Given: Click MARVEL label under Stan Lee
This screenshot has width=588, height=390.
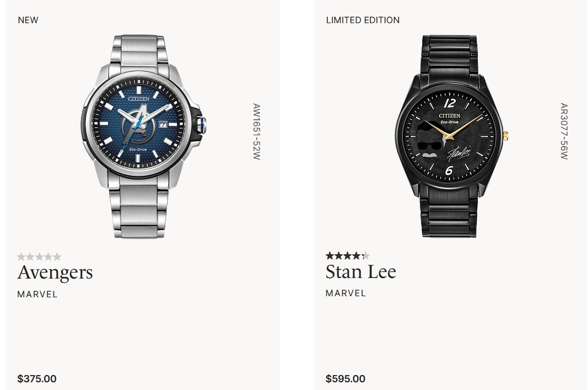Looking at the screenshot, I should point(346,293).
